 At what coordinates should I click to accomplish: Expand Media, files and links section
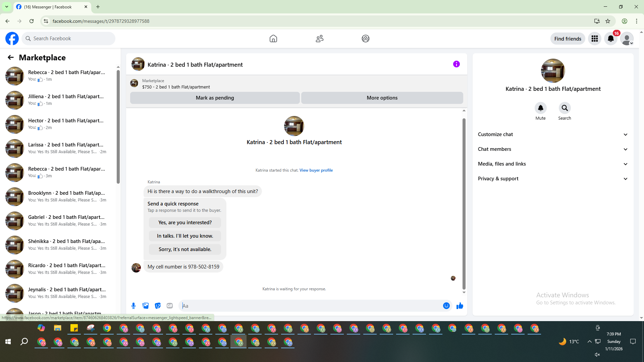pos(552,164)
